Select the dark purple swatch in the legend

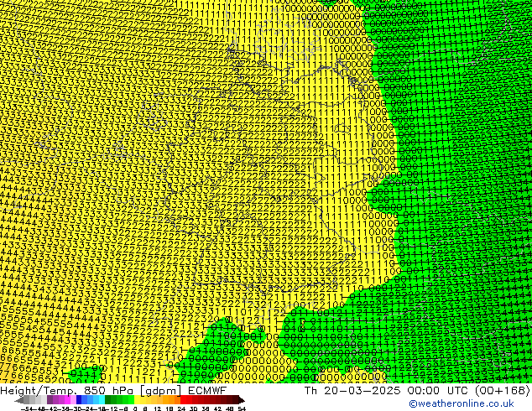click(50, 400)
